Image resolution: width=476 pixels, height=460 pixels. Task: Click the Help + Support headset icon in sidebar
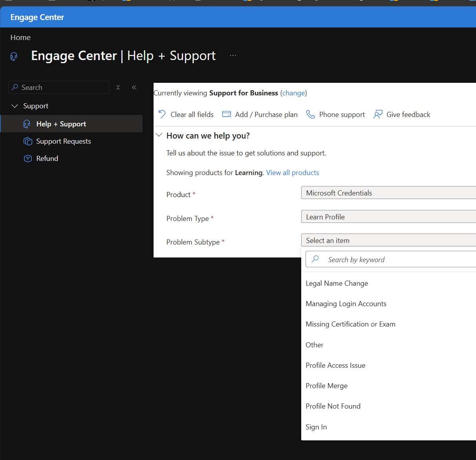(27, 124)
